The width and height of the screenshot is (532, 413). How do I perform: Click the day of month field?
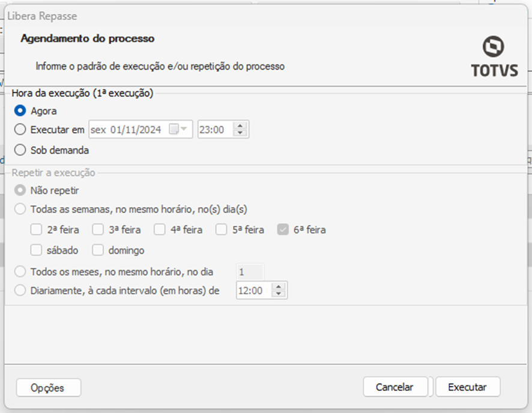(x=249, y=272)
